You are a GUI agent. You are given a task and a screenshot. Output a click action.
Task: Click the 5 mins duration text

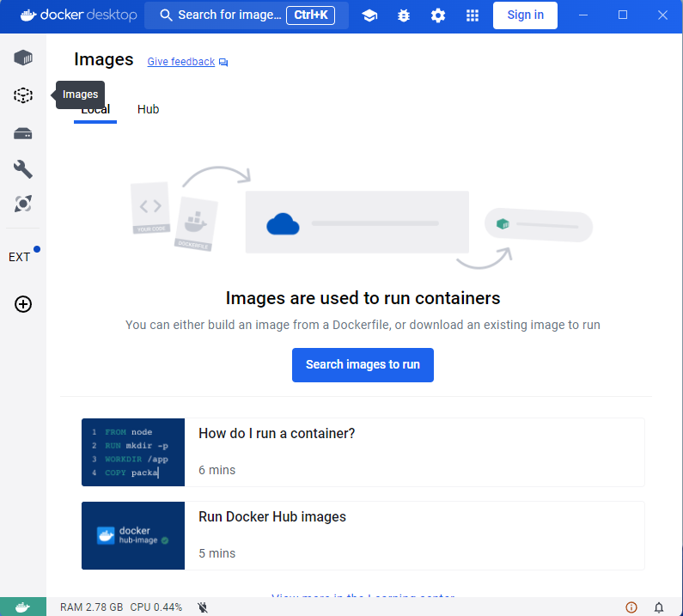[216, 553]
